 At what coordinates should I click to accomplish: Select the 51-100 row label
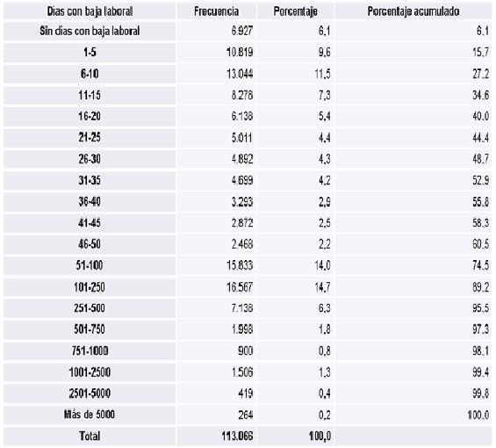pos(90,265)
